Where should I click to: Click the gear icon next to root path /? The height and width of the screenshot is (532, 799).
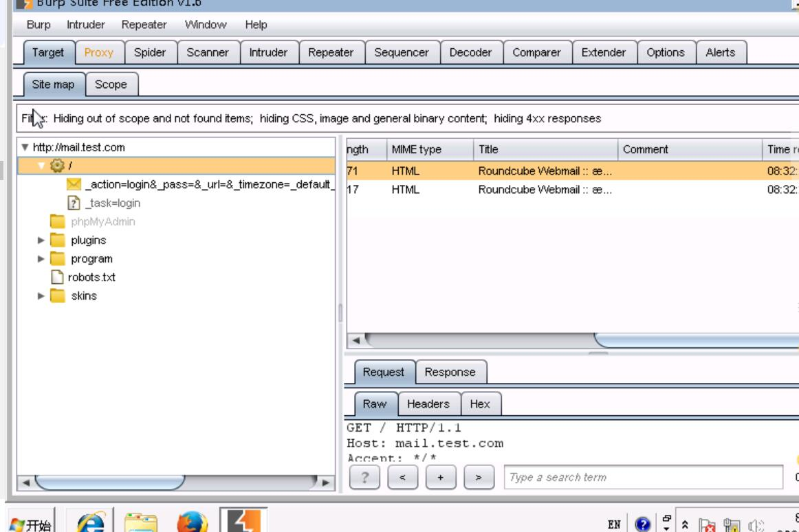tap(57, 165)
